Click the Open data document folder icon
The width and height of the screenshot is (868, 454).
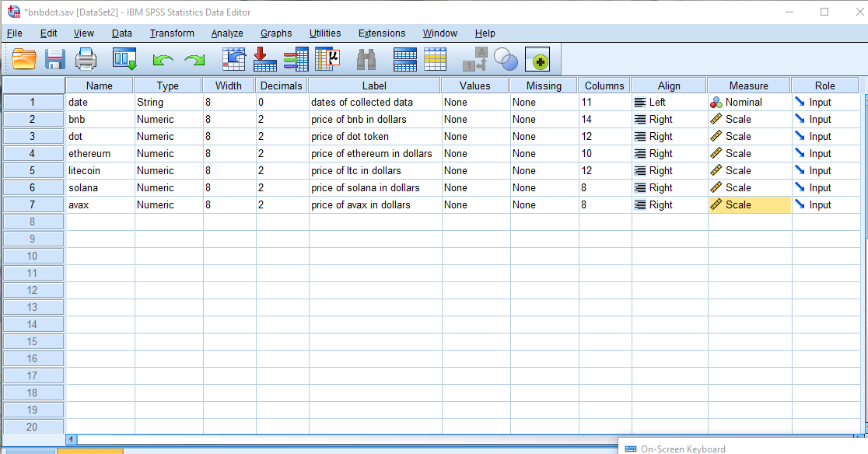click(x=24, y=58)
